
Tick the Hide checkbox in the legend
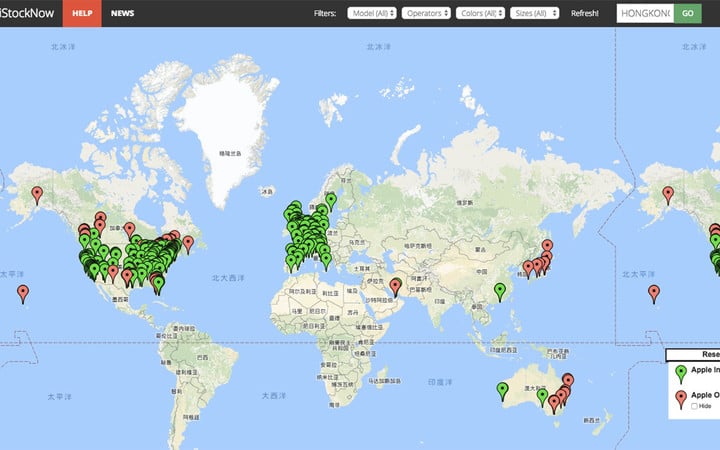click(x=694, y=406)
